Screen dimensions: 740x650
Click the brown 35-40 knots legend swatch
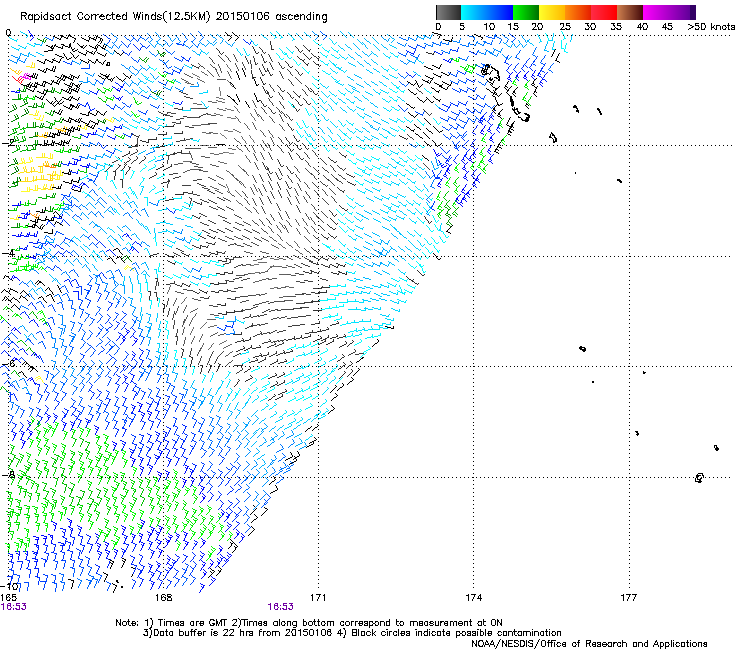pyautogui.click(x=630, y=12)
